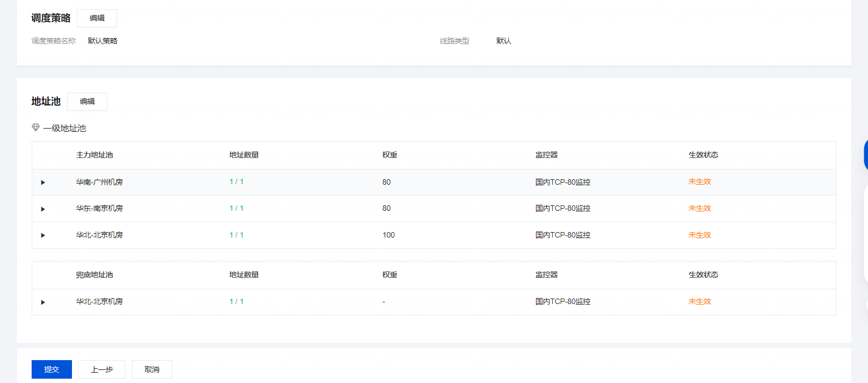Screen dimensions: 868x383
Task: Click the 编辑 button next to 地址池
Action: click(x=87, y=101)
